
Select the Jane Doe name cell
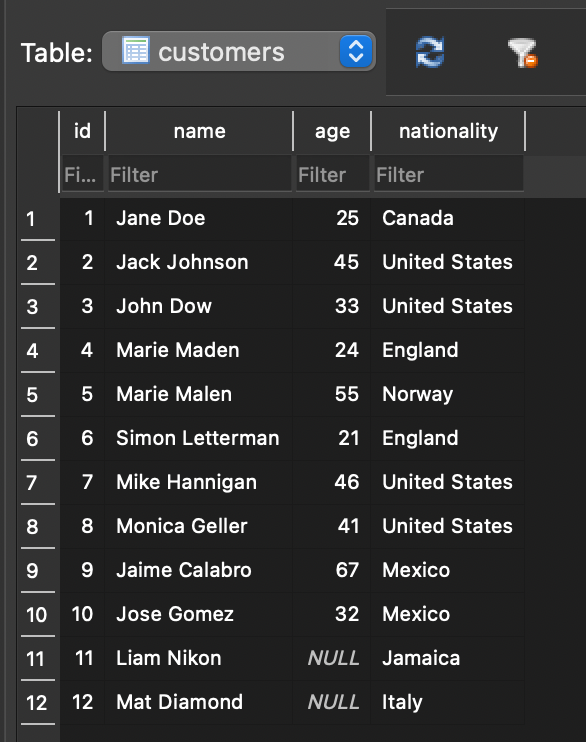pyautogui.click(x=199, y=219)
